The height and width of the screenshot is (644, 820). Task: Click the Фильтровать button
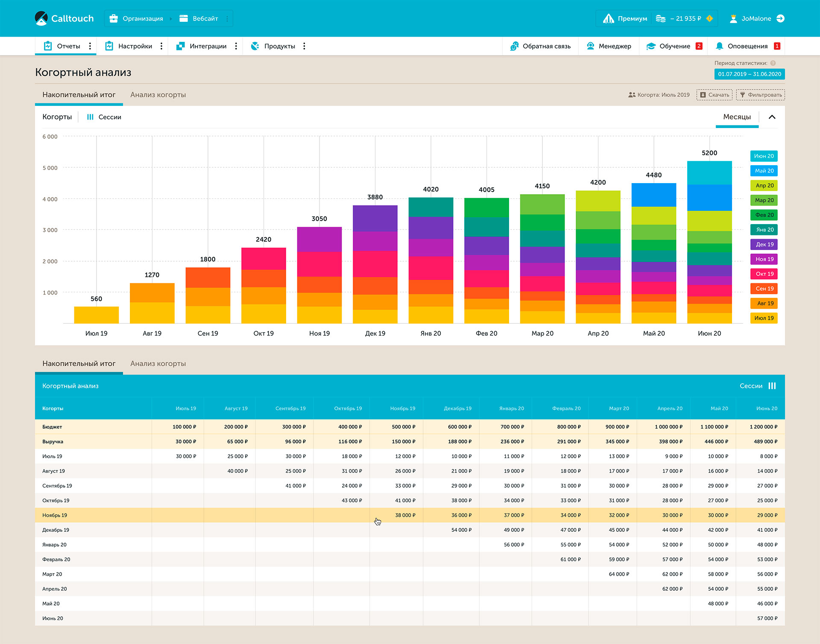(x=760, y=95)
